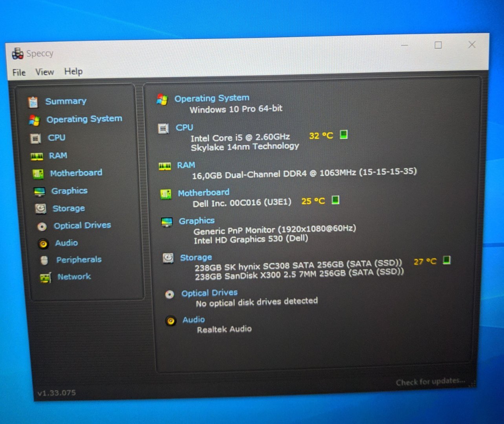Click green temperature indicator next to Storage 27 °C
Viewport: 504px width, 424px height.
coord(447,260)
